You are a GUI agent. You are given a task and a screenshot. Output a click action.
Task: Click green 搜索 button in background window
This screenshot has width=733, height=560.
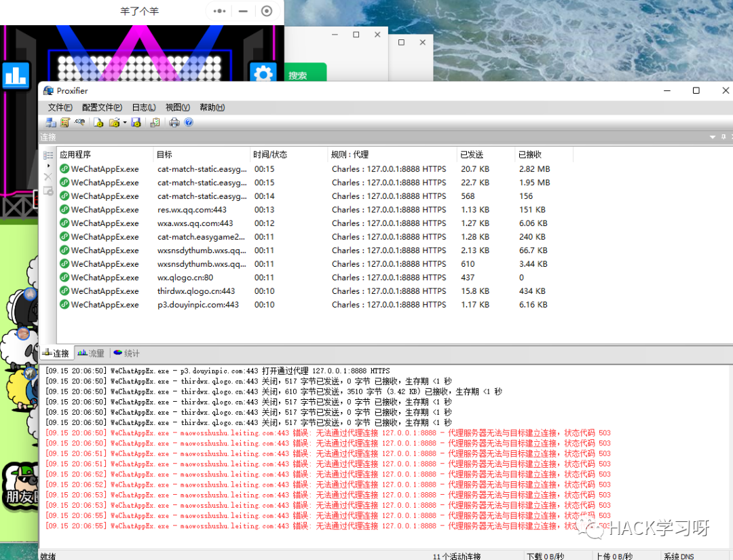tap(305, 73)
